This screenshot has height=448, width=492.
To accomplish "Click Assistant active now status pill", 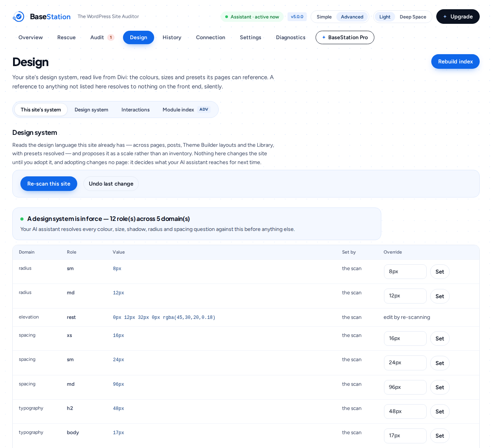I will click(x=252, y=17).
